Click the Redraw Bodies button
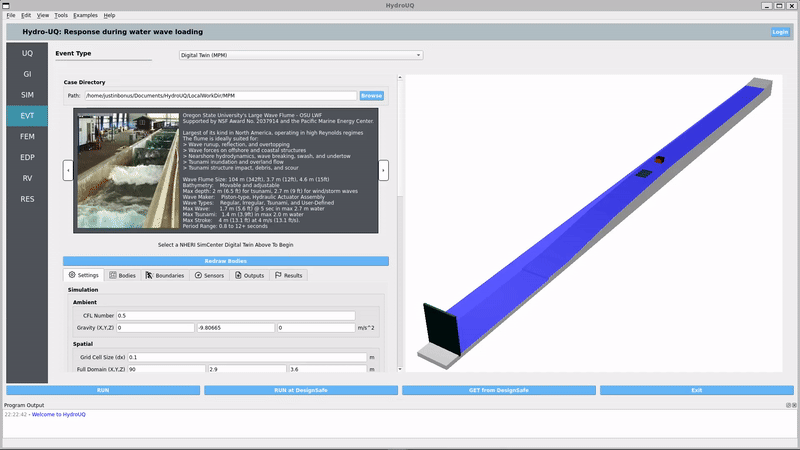This screenshot has height=450, width=800. tap(225, 261)
